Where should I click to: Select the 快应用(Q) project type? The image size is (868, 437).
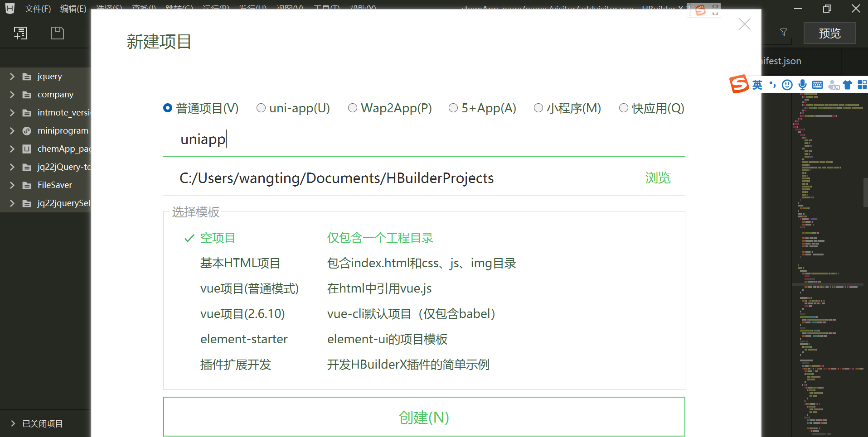(624, 108)
